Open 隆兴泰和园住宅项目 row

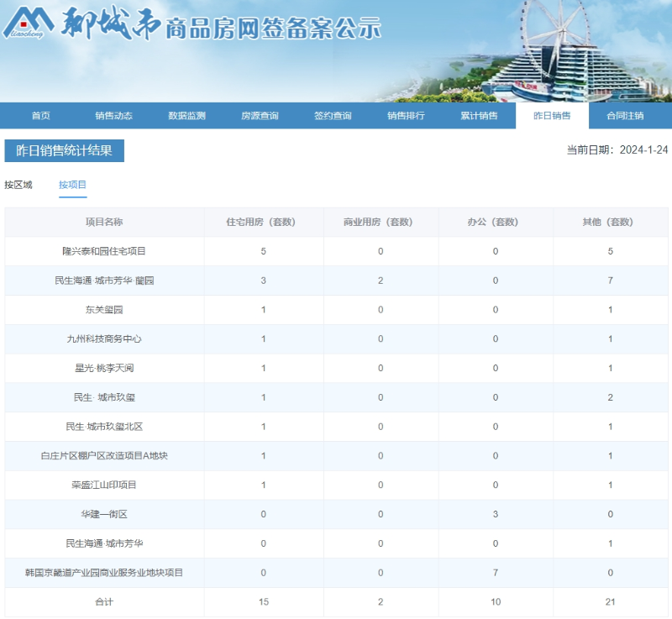pyautogui.click(x=104, y=251)
